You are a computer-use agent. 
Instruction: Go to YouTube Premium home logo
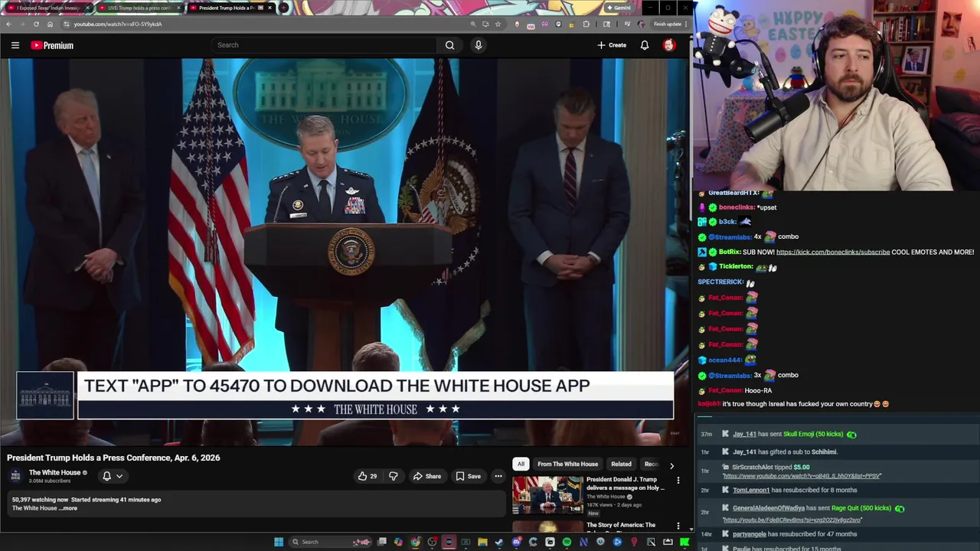click(x=52, y=45)
